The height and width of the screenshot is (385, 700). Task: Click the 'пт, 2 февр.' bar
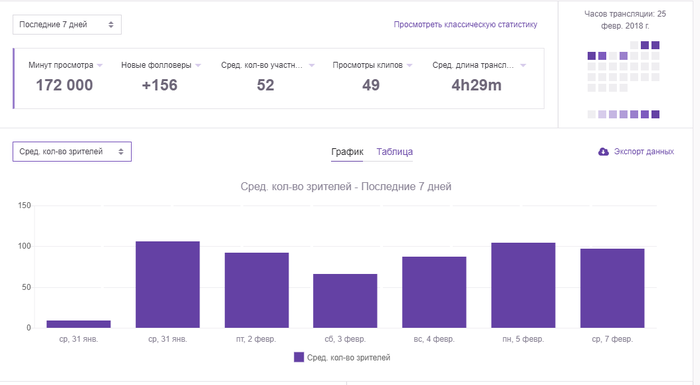click(x=257, y=290)
